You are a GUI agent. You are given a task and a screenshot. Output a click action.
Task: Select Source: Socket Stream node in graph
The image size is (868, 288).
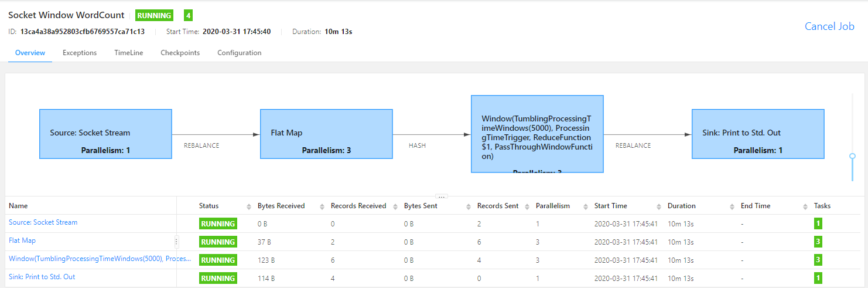105,134
